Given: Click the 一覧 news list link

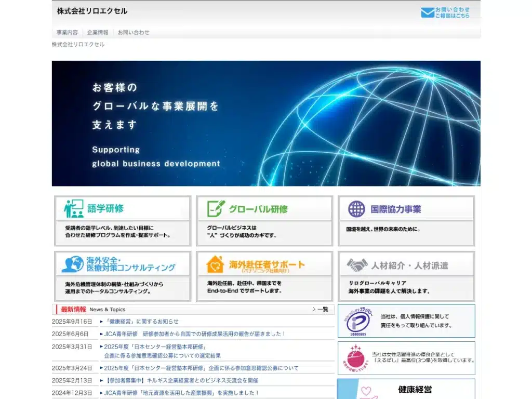Looking at the screenshot, I should 320,310.
